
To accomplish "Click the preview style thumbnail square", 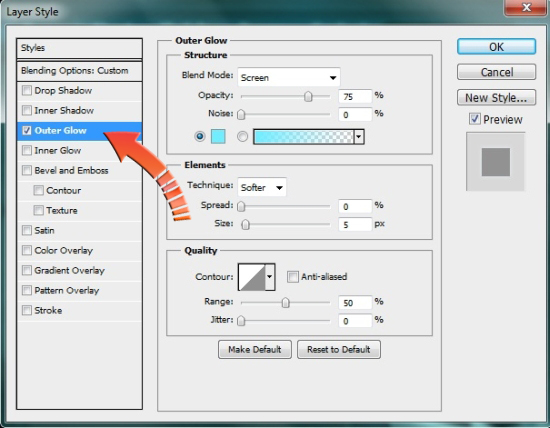I will 496,162.
